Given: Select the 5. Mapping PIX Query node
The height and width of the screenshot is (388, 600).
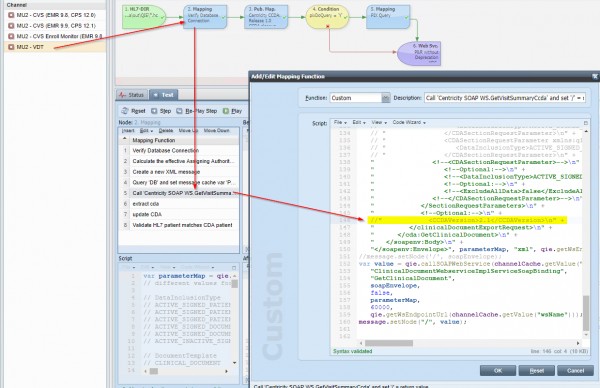Looking at the screenshot, I should point(388,16).
